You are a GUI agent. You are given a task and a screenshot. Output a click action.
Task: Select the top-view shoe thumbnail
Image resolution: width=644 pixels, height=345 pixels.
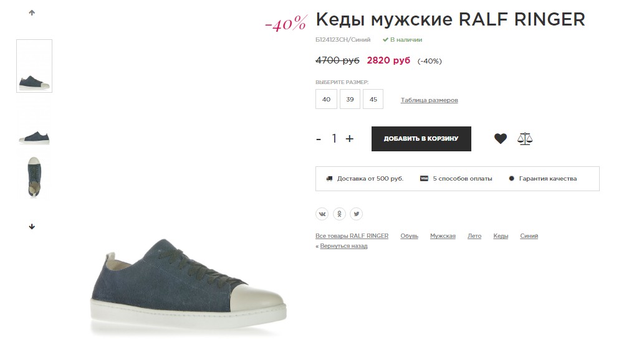pyautogui.click(x=34, y=177)
